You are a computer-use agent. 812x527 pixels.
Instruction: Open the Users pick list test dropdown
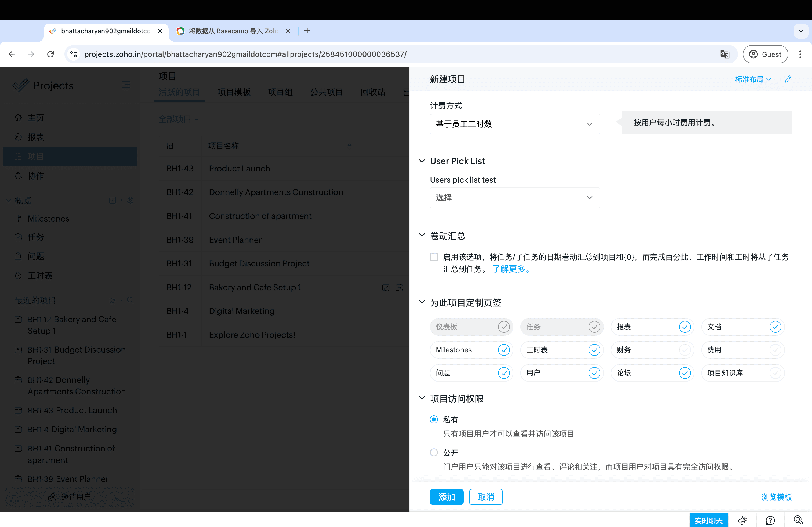514,198
